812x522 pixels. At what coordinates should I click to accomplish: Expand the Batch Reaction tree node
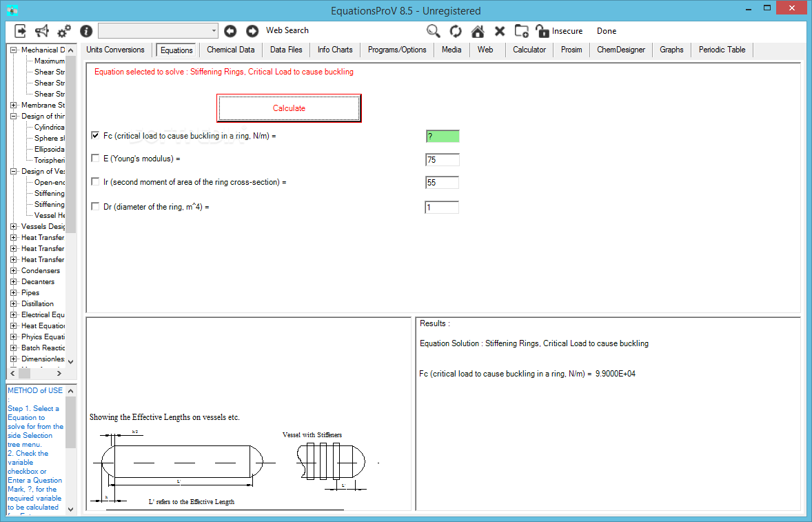[14, 348]
